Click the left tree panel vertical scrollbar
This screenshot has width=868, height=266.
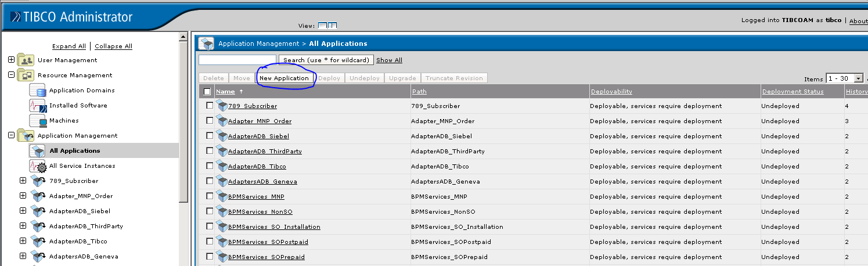click(183, 122)
